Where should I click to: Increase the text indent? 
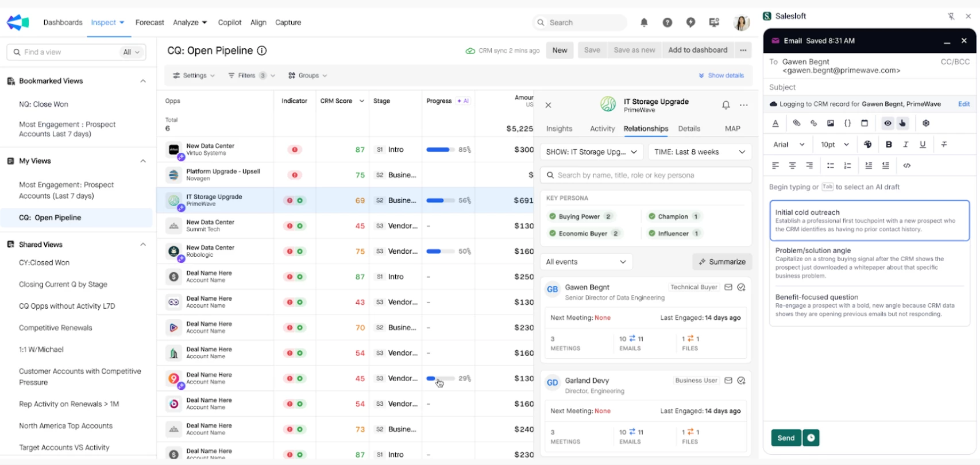coord(869,165)
